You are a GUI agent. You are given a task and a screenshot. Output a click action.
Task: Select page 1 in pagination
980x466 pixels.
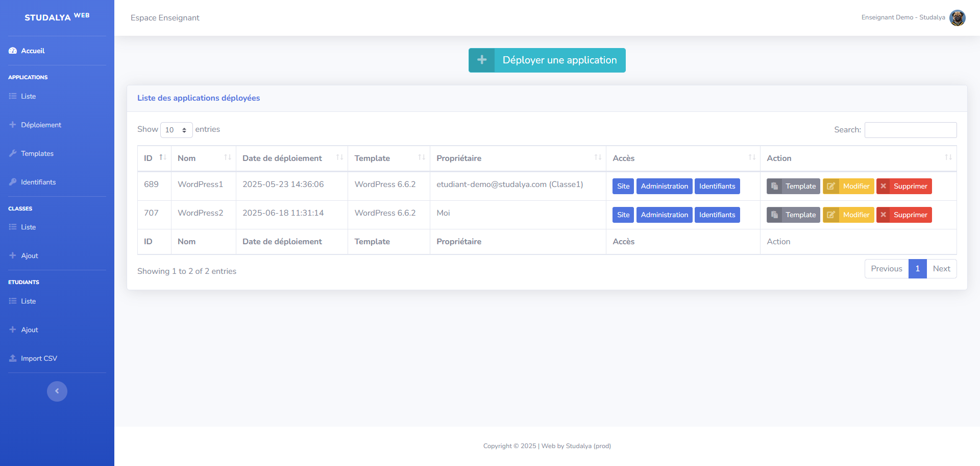(917, 269)
